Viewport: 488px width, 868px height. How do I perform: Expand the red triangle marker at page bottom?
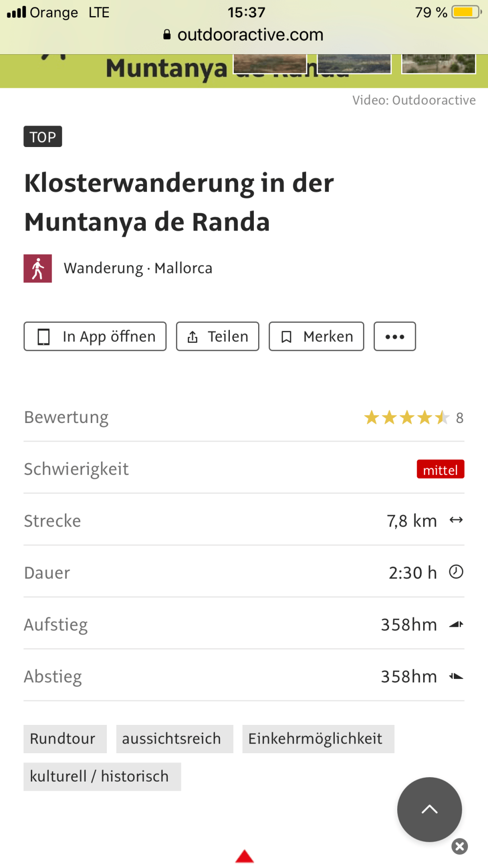(244, 856)
